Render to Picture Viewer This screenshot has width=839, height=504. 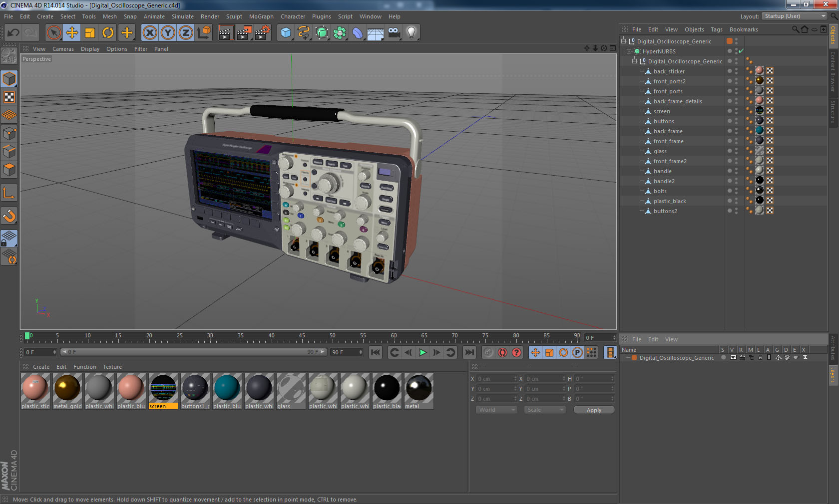tap(244, 33)
